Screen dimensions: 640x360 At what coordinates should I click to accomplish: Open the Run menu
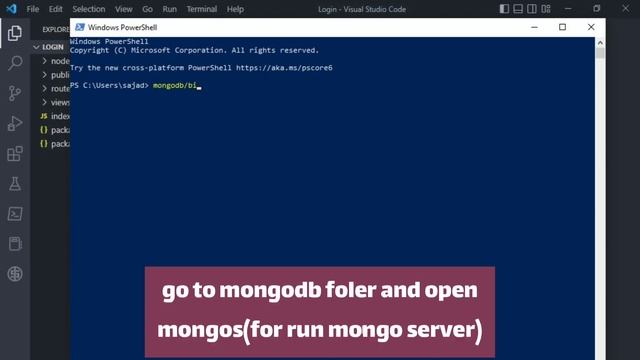click(x=169, y=9)
